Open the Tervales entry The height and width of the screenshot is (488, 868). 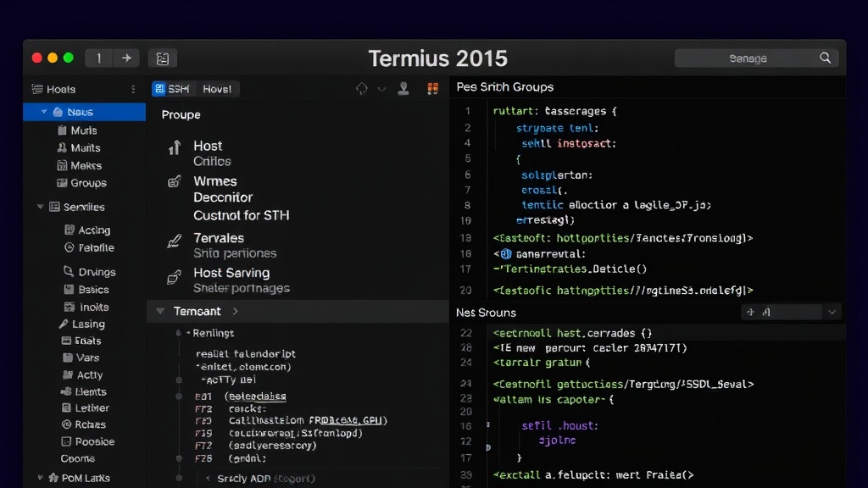[x=235, y=245]
